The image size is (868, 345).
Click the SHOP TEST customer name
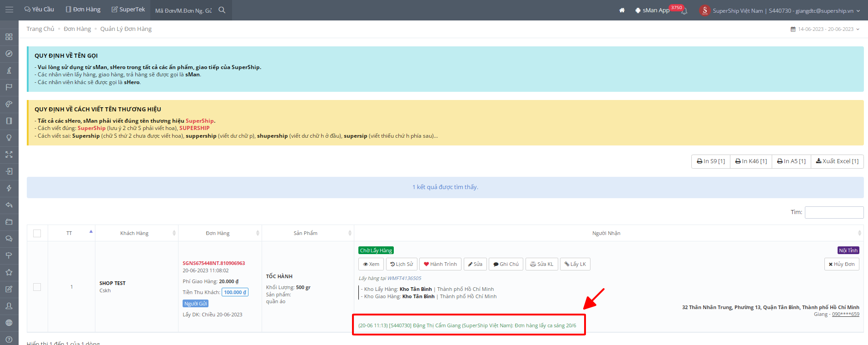113,283
